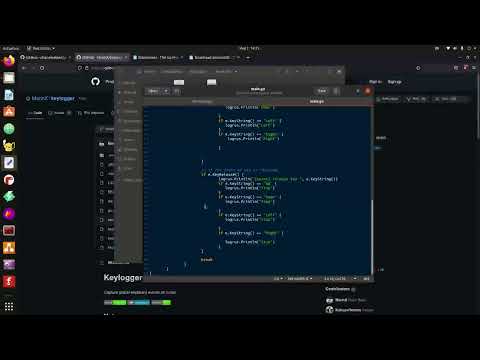Image resolution: width=480 pixels, height=360 pixels.
Task: Click Save in the text editor
Action: coord(322,91)
